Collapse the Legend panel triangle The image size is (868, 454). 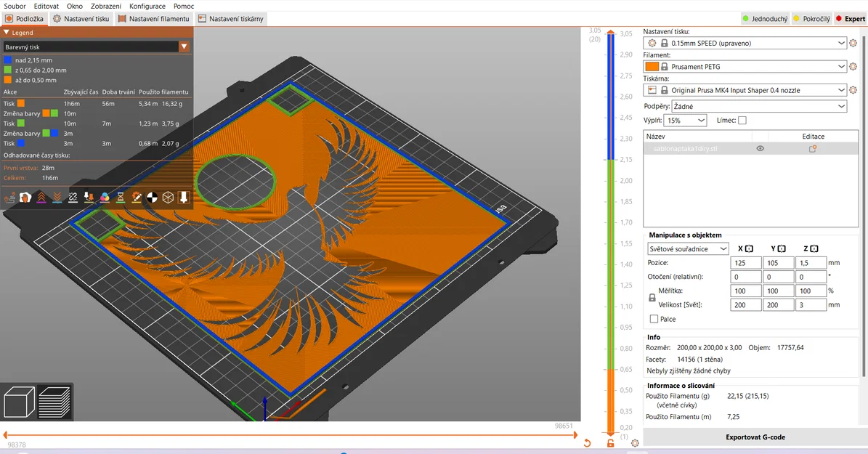click(x=7, y=32)
